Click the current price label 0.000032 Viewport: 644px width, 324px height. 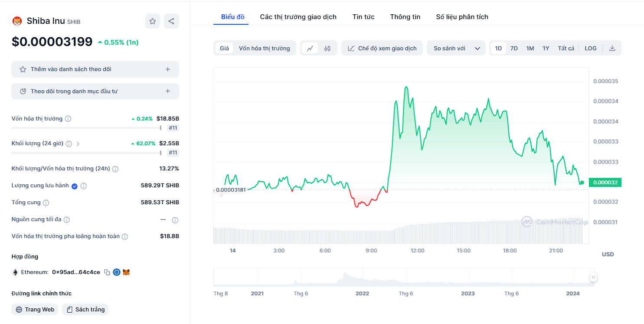click(x=606, y=183)
